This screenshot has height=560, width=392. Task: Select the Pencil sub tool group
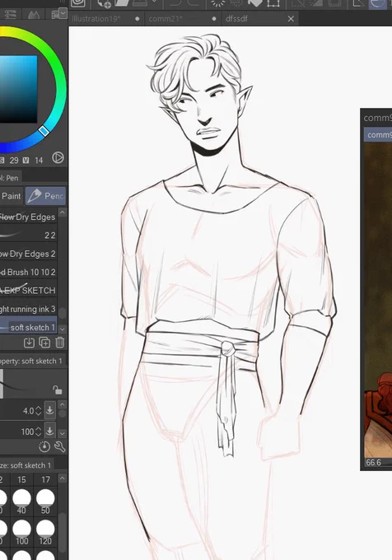[x=45, y=196]
